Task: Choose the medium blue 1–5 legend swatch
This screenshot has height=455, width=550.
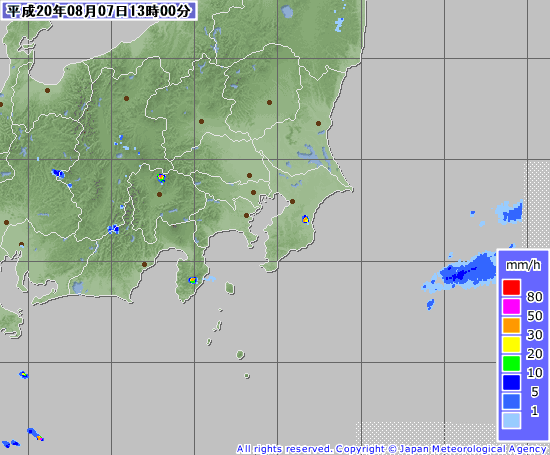Action: 511,401
